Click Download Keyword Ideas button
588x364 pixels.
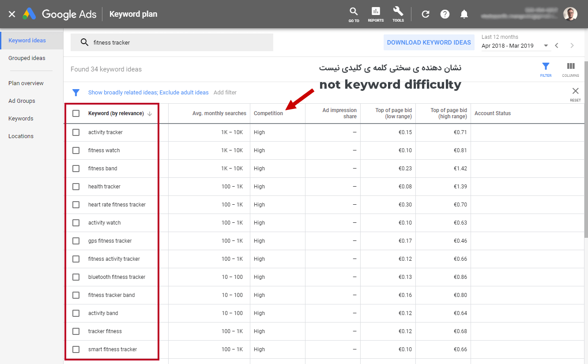click(x=429, y=43)
